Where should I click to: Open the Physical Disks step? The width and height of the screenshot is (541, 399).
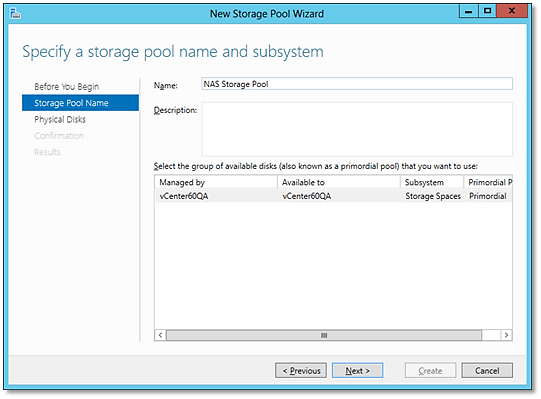pos(60,119)
